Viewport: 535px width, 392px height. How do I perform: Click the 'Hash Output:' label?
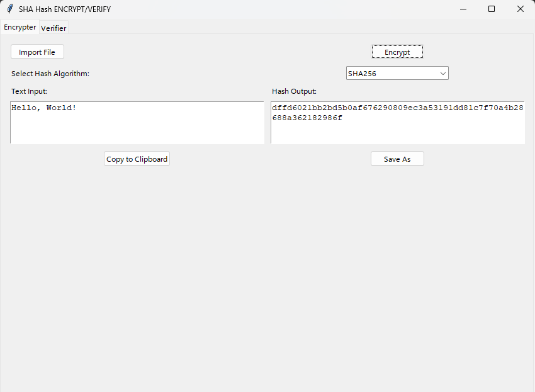295,91
